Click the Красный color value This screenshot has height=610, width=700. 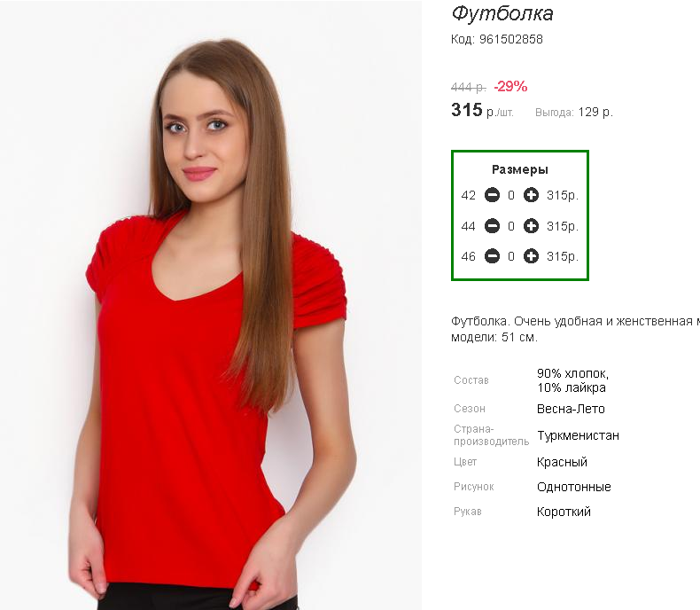pyautogui.click(x=562, y=462)
